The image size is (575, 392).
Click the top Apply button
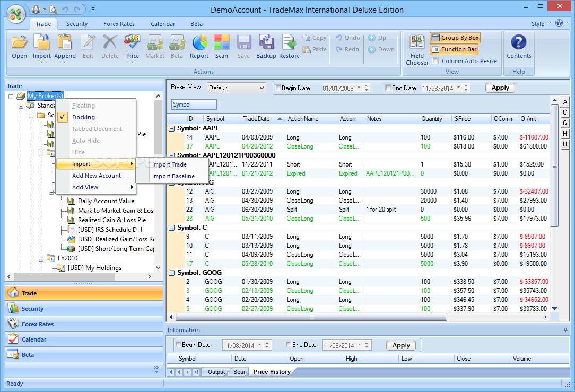(x=500, y=88)
